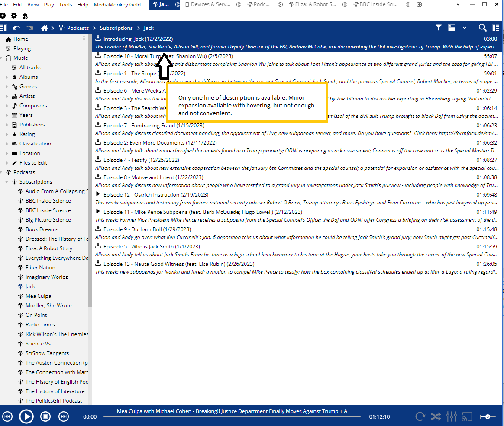Click the cast to device icon
Screen dimensions: 504x426
click(467, 416)
